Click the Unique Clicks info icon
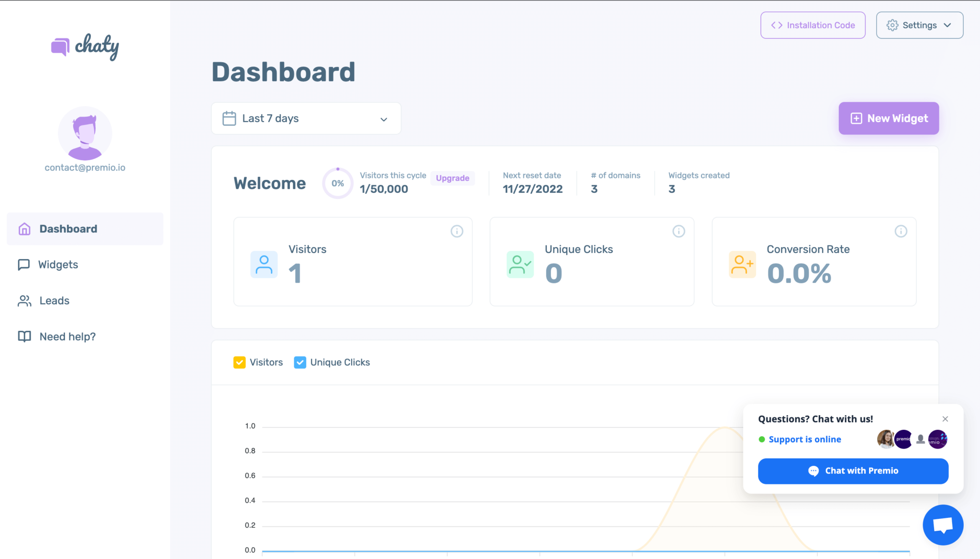 click(x=679, y=231)
